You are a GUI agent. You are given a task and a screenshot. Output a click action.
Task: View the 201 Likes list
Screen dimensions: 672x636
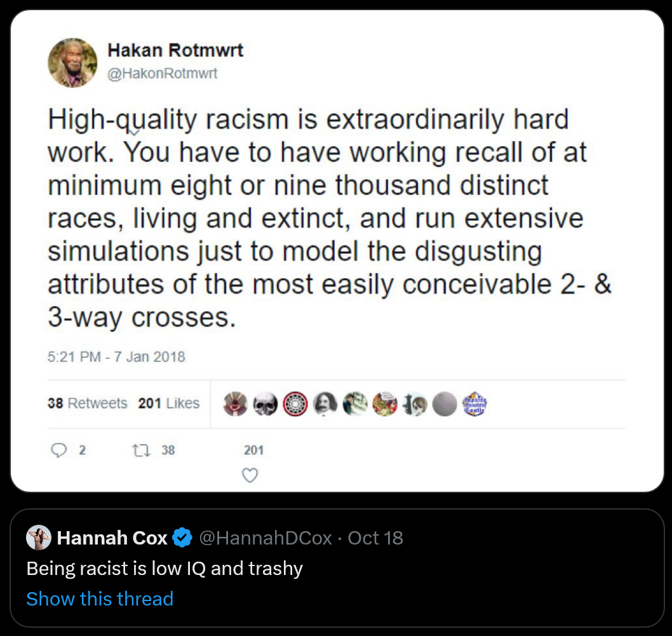169,403
